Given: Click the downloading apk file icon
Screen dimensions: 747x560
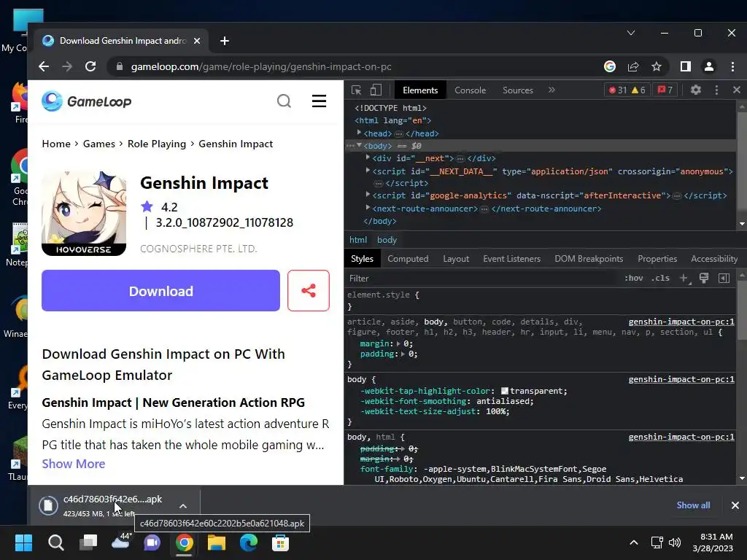Looking at the screenshot, I should click(48, 506).
